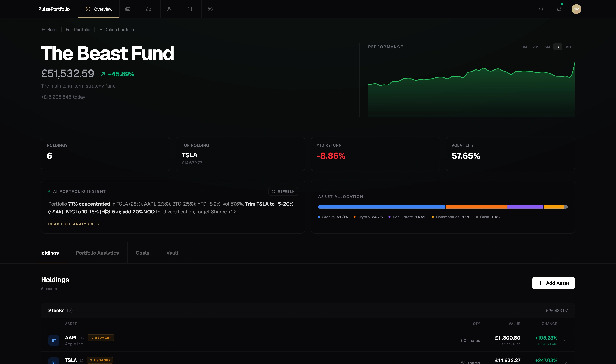This screenshot has width=616, height=364.
Task: Open the Vault tab
Action: (x=172, y=253)
